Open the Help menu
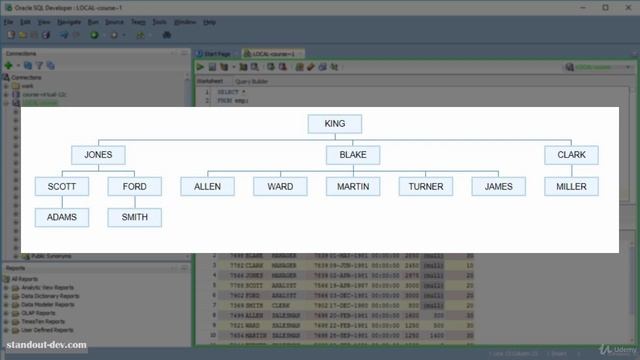Viewport: 640px width, 360px height. click(209, 22)
